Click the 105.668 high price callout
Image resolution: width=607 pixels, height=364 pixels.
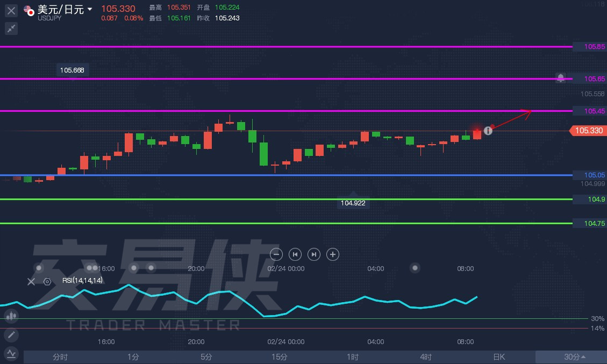click(72, 70)
